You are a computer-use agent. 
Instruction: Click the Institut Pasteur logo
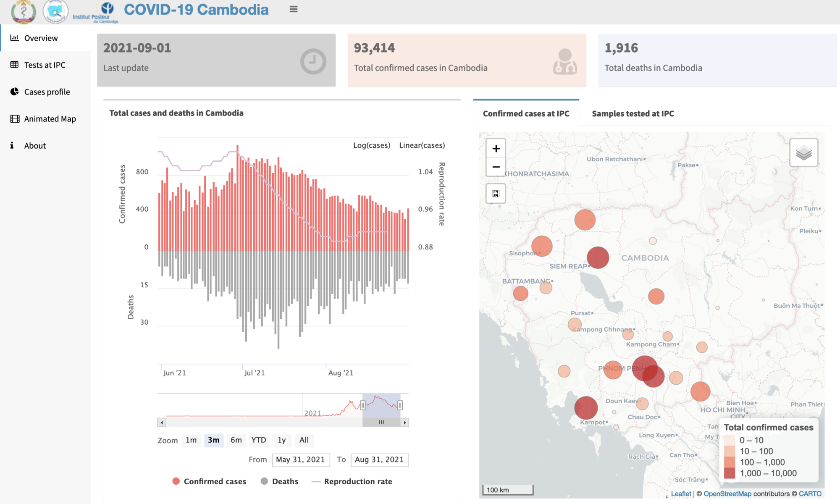(96, 13)
